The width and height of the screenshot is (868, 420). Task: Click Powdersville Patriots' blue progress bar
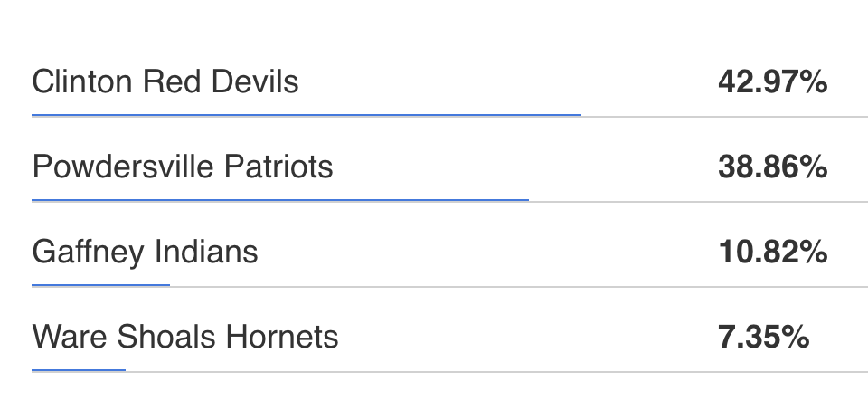(x=279, y=199)
